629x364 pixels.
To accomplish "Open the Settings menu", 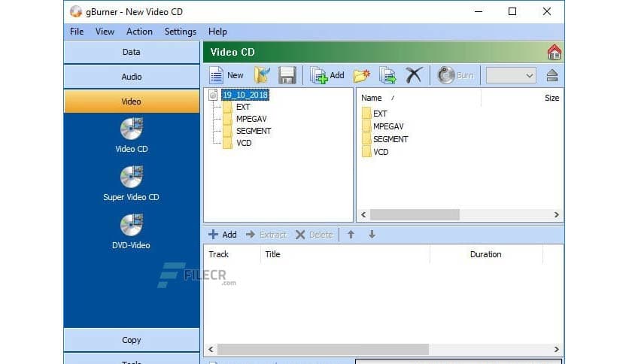I will (180, 32).
